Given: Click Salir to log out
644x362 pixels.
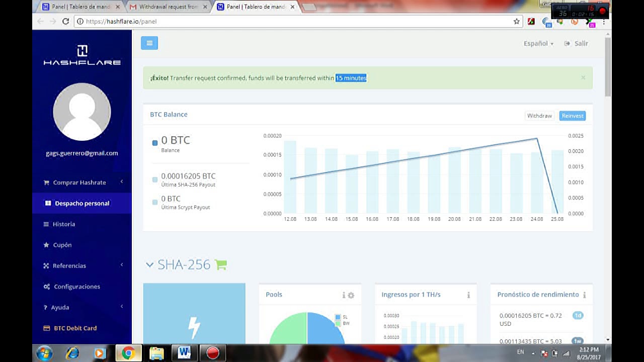Looking at the screenshot, I should coord(576,43).
